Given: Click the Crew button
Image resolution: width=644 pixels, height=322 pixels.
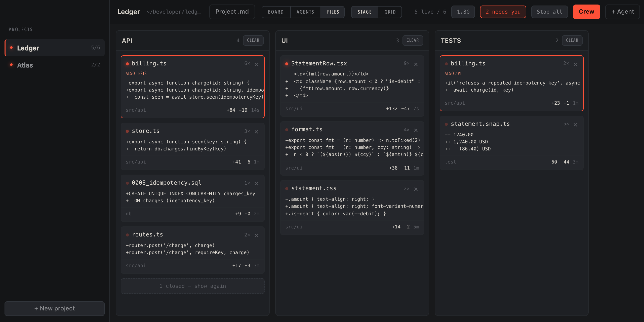Looking at the screenshot, I should point(586,12).
